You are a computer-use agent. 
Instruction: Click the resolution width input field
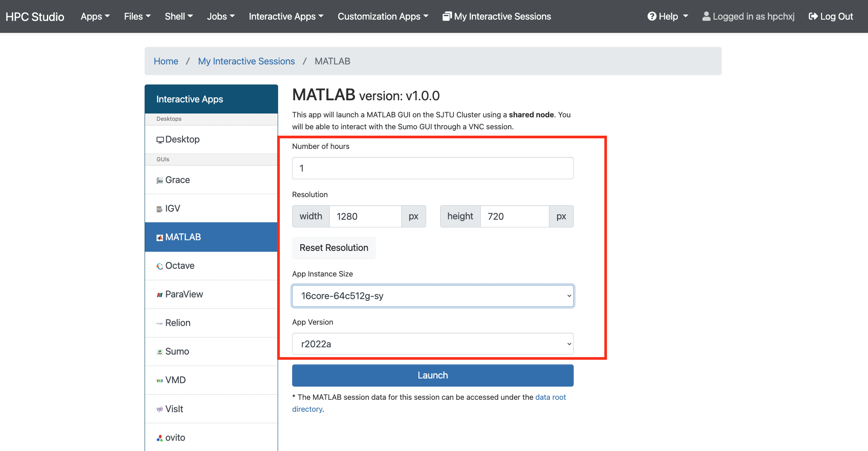[365, 216]
